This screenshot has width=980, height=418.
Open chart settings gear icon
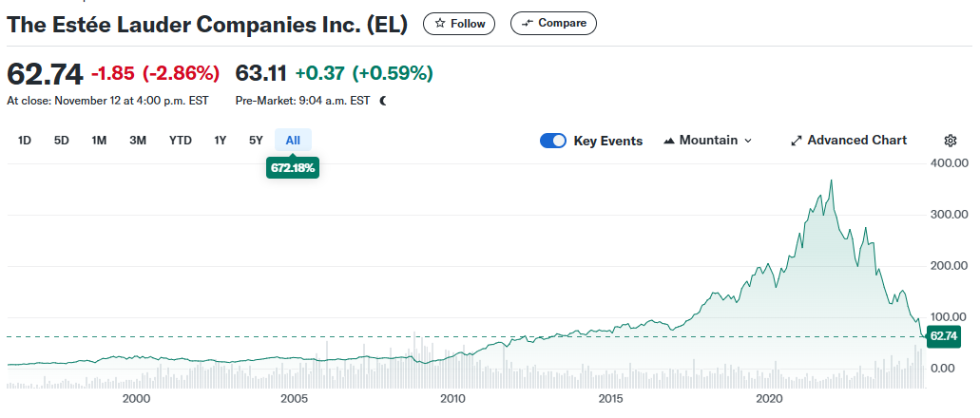pos(950,141)
